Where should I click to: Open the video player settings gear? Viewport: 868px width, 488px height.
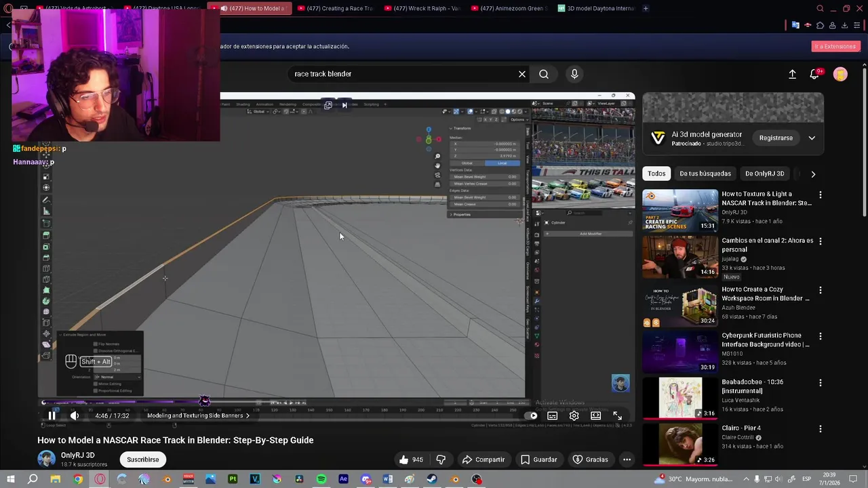[x=574, y=415]
